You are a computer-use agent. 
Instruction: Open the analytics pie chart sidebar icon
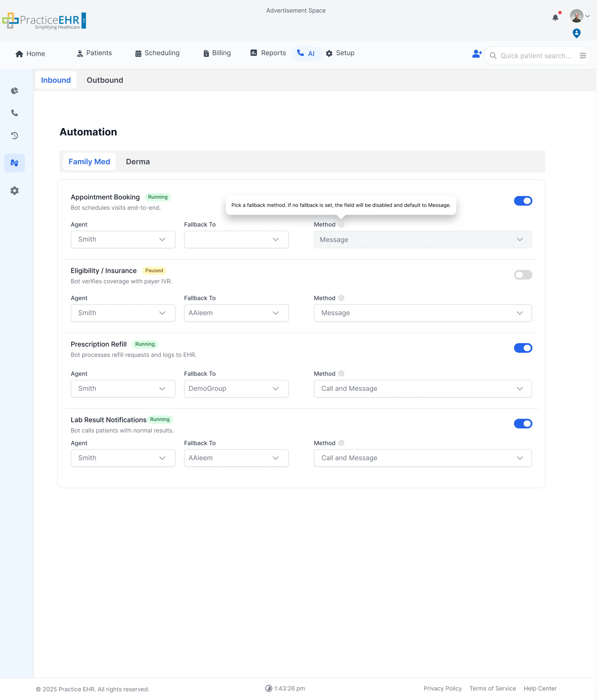pyautogui.click(x=15, y=90)
